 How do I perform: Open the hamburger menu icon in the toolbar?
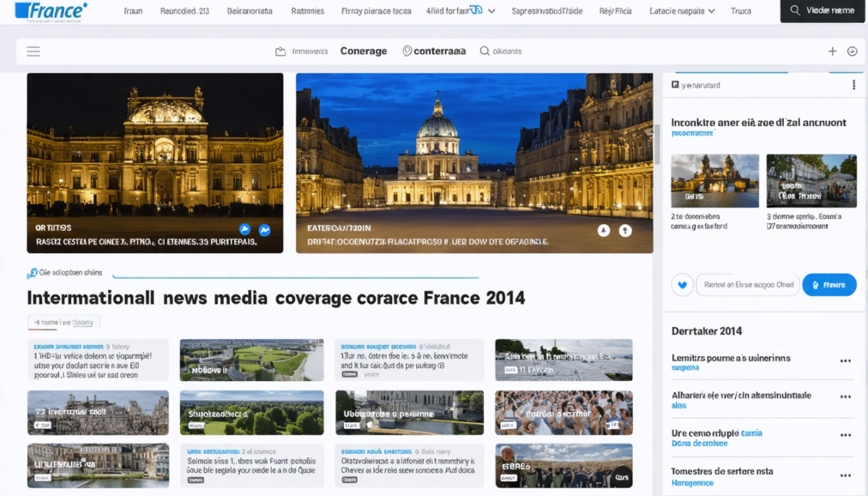(x=33, y=51)
